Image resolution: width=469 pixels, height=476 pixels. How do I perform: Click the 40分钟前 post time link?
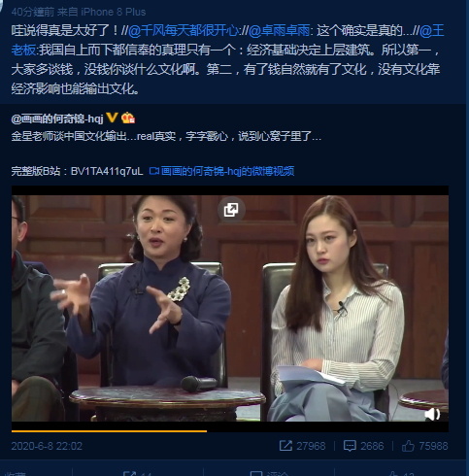[33, 12]
